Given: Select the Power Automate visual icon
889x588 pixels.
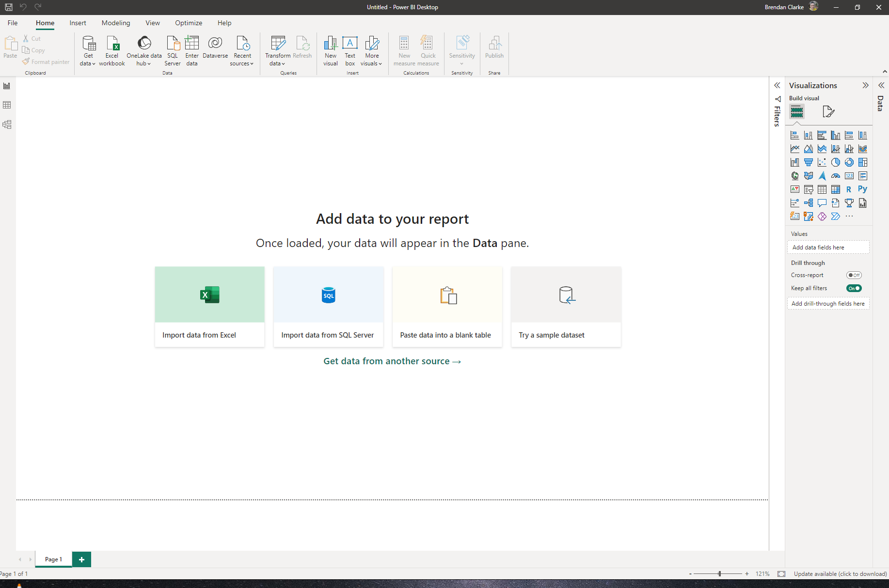Looking at the screenshot, I should tap(836, 217).
